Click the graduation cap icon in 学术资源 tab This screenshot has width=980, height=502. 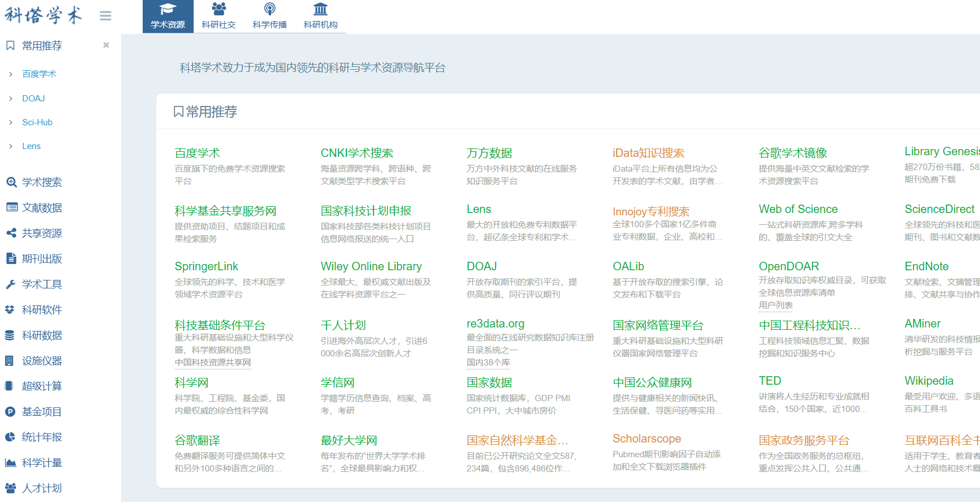(168, 9)
